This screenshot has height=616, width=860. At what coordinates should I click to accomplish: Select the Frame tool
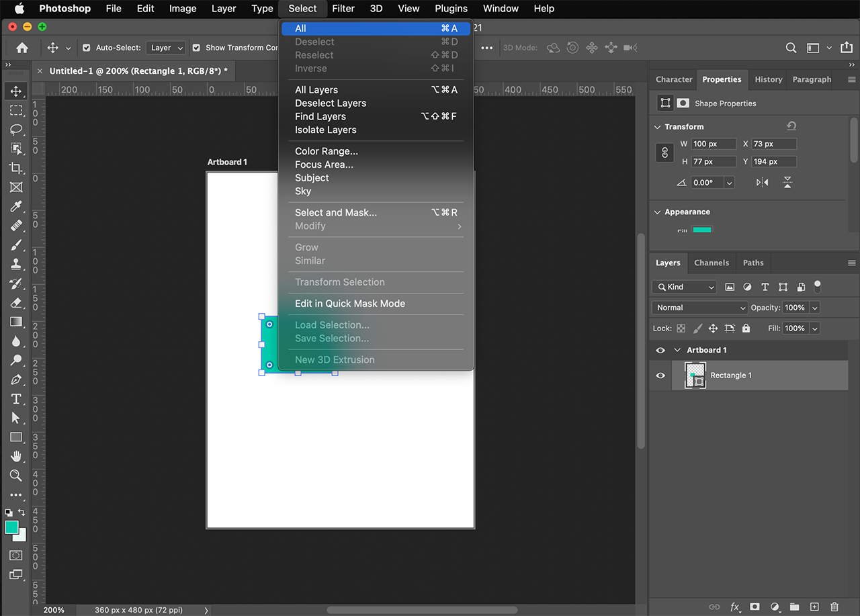click(16, 187)
